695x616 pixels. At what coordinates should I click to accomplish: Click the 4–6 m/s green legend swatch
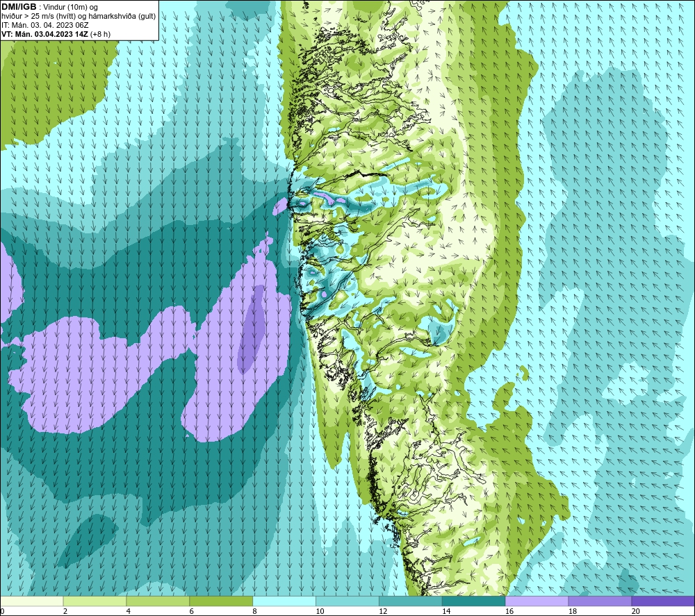[x=158, y=601]
